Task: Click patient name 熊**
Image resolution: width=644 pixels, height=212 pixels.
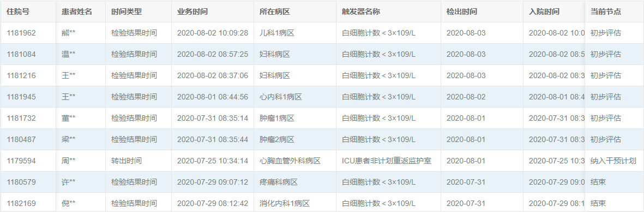Action: 68,33
